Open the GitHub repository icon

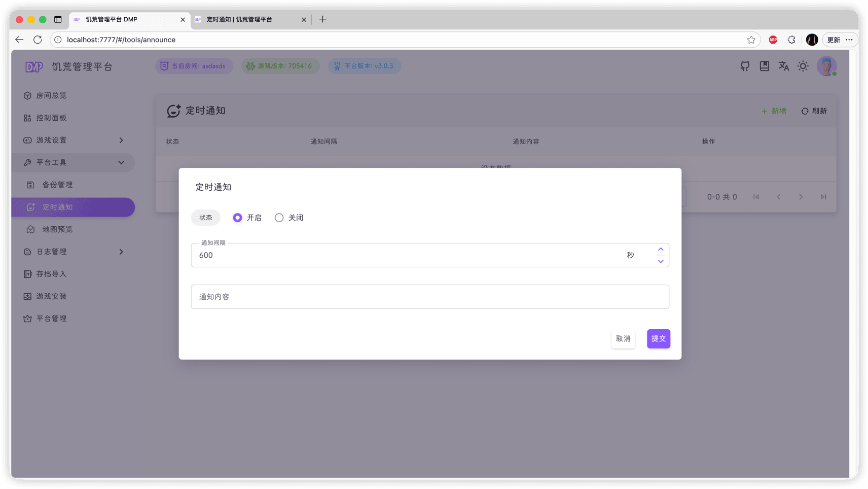[x=745, y=66]
